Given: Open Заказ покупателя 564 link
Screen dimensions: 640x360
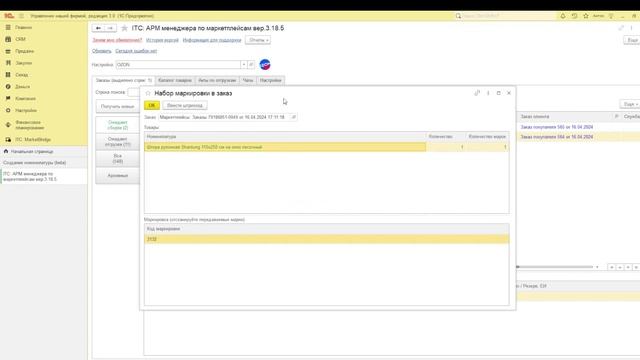Looking at the screenshot, I should (x=557, y=137).
